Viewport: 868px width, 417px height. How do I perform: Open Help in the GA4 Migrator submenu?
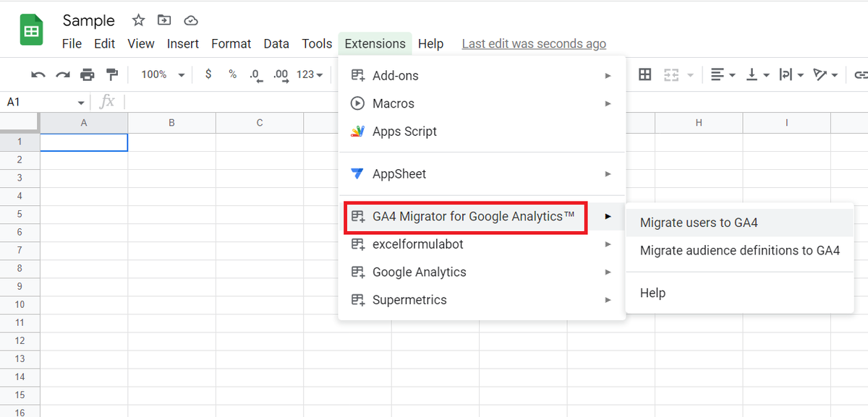tap(739, 293)
